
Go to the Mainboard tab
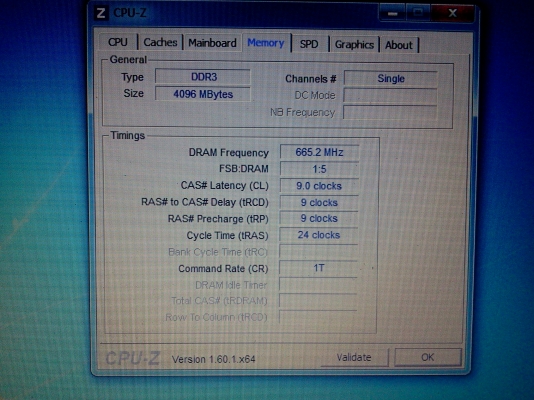(x=212, y=43)
